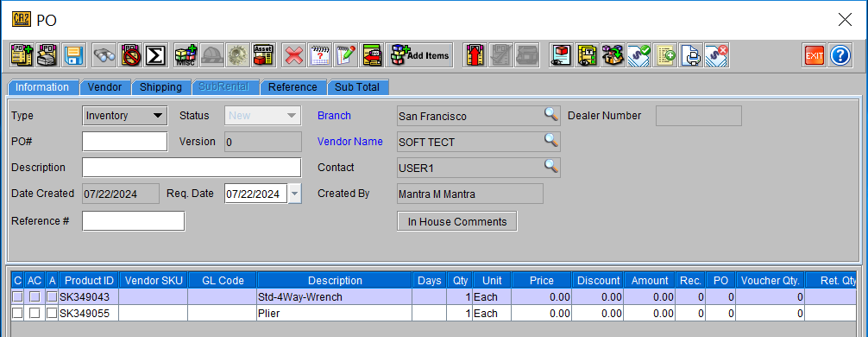Click the Req. Date field showing 07/22/2024
This screenshot has height=337, width=868.
pyautogui.click(x=256, y=194)
